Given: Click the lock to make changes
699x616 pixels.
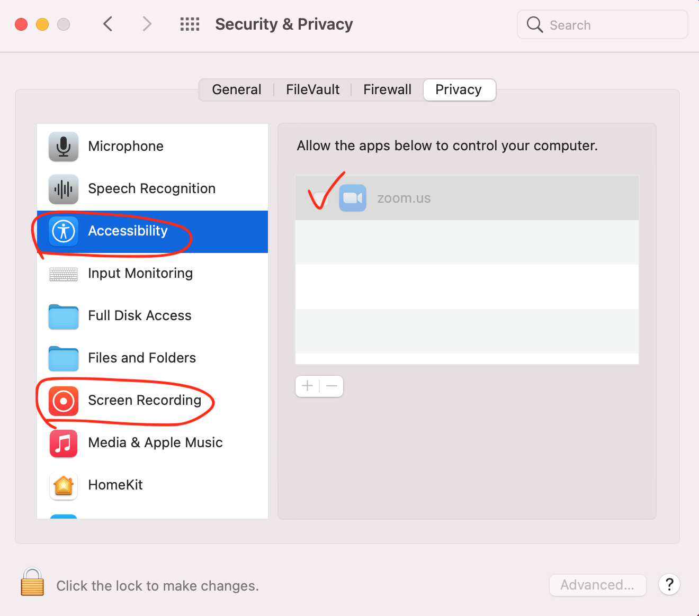Looking at the screenshot, I should [x=32, y=582].
